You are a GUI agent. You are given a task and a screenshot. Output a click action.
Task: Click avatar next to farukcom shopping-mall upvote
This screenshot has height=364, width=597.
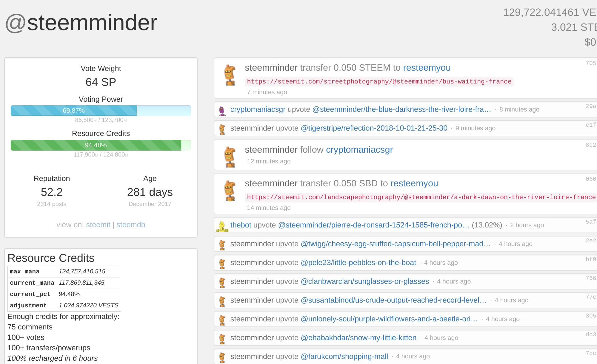click(x=222, y=358)
